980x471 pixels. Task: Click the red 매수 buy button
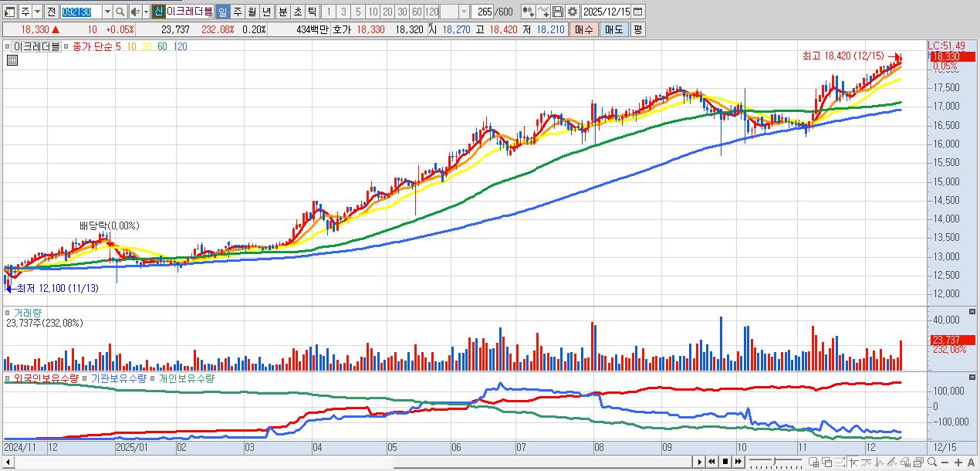(x=583, y=29)
